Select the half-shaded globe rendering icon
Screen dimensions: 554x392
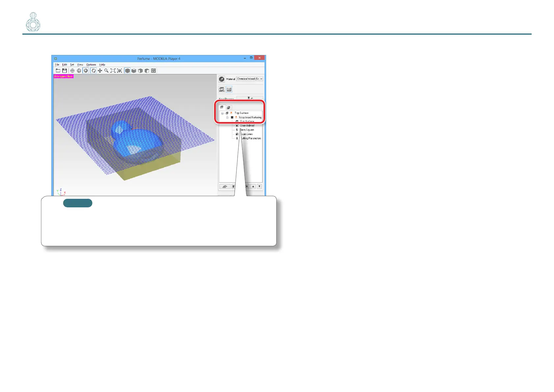pos(79,70)
